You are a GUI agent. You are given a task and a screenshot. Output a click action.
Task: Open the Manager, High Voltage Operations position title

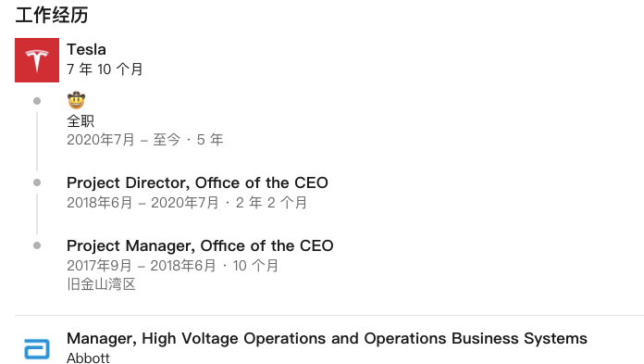pos(327,338)
